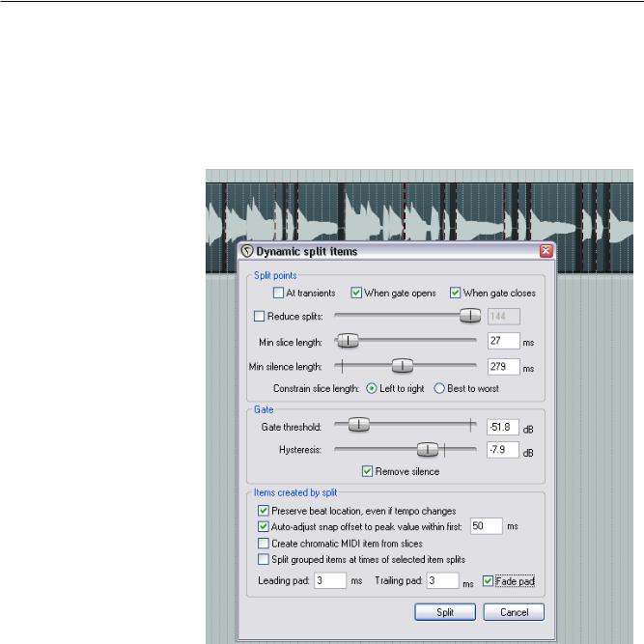Click the Reduce splits slider handle

(x=470, y=316)
